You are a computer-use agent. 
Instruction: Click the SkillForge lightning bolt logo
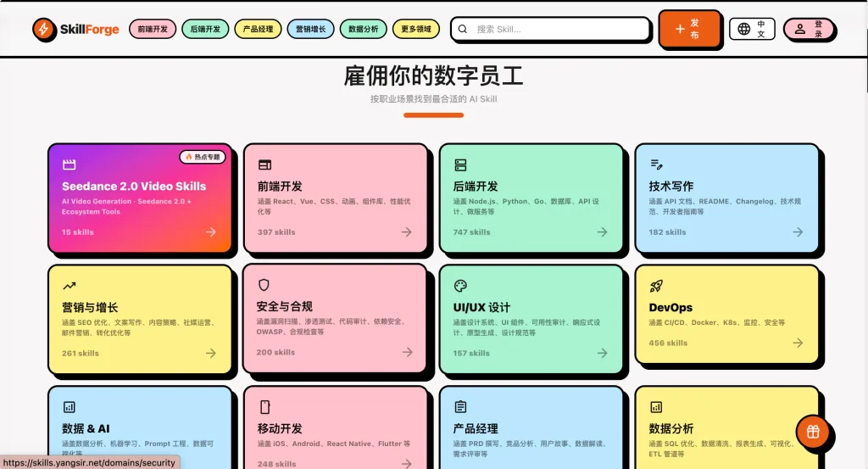tap(44, 30)
